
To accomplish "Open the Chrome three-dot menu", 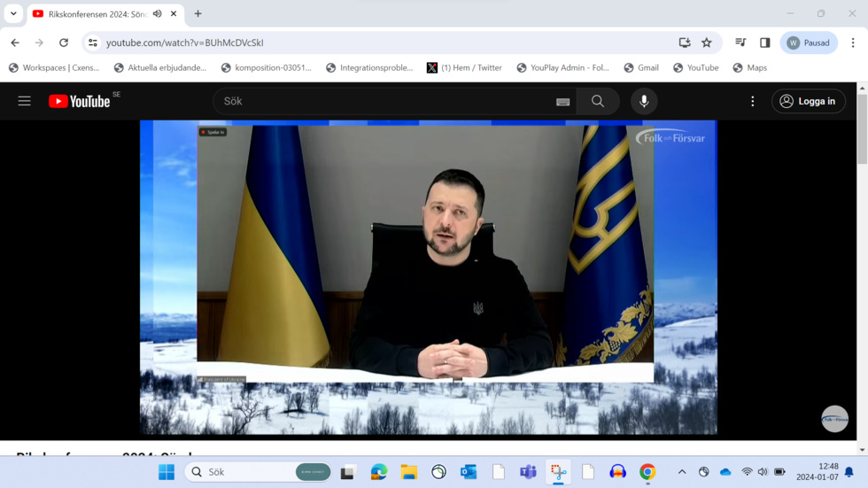I will (853, 43).
